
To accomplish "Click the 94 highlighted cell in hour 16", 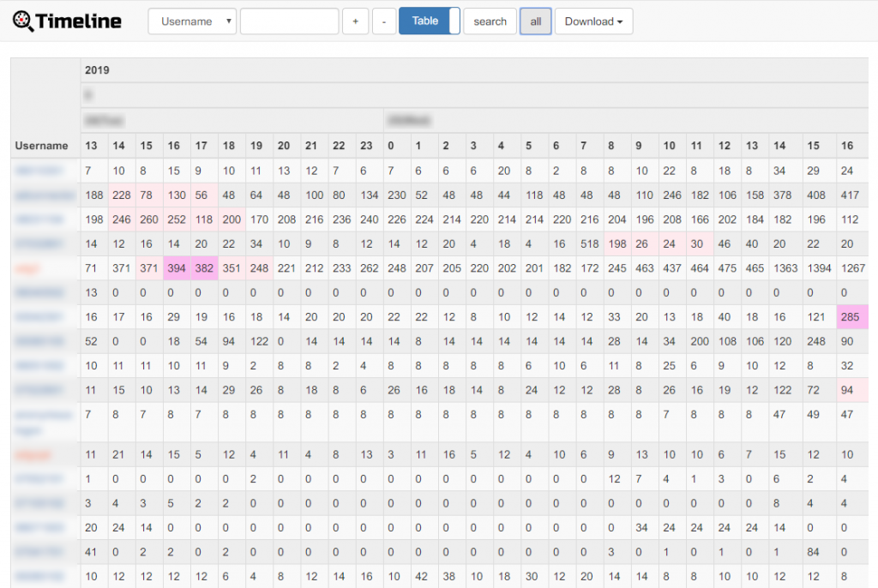I will 851,390.
